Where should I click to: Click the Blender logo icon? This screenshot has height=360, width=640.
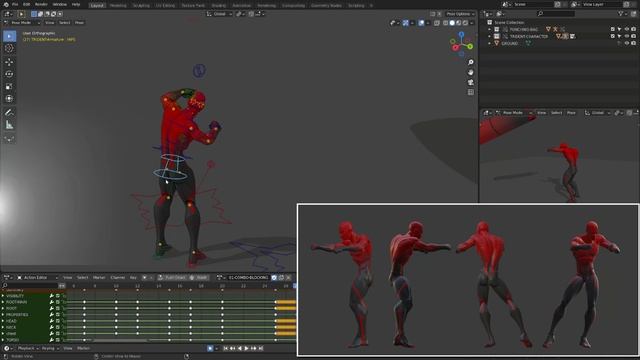(x=5, y=4)
